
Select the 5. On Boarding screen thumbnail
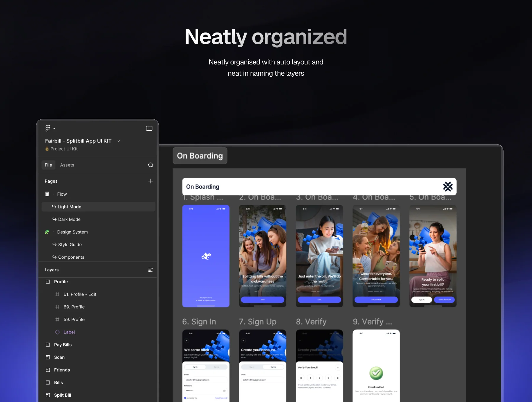[x=433, y=256]
